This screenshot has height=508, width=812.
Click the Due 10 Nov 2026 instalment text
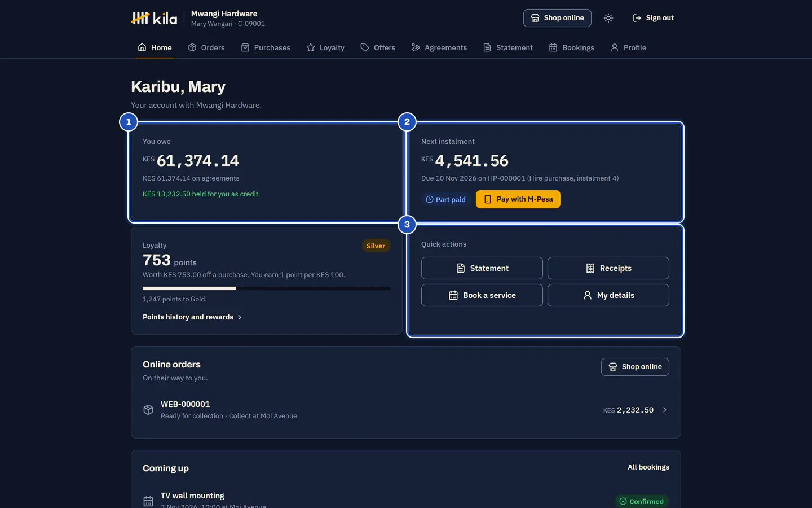pyautogui.click(x=520, y=178)
